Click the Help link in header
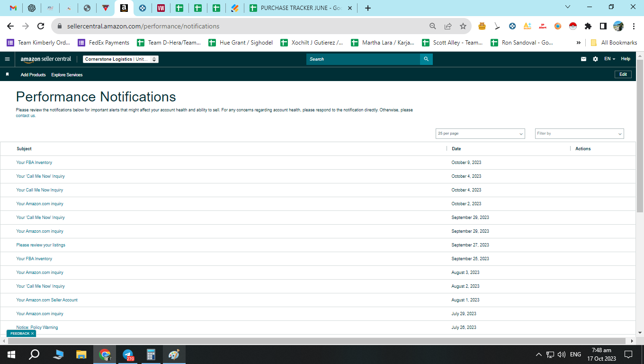Image resolution: width=644 pixels, height=364 pixels. coord(626,59)
